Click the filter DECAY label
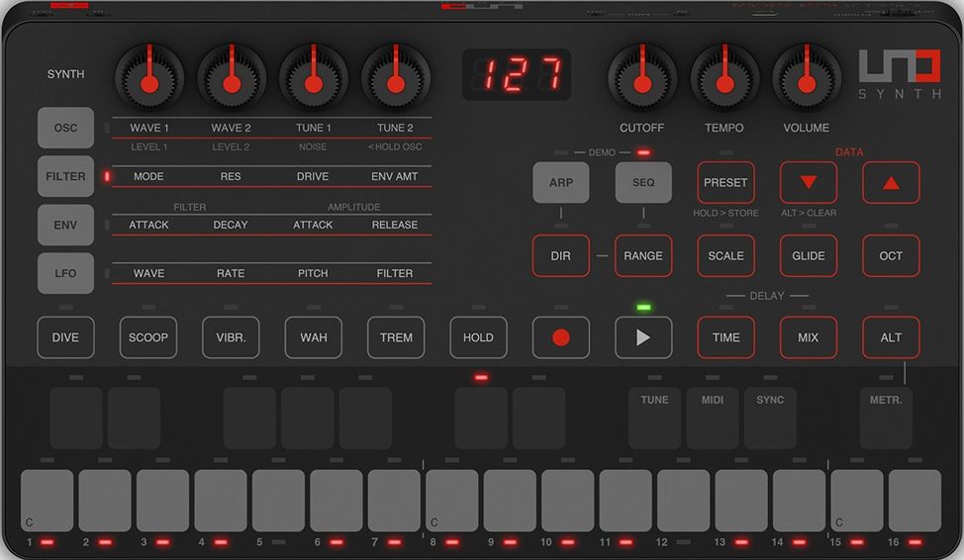 point(231,225)
